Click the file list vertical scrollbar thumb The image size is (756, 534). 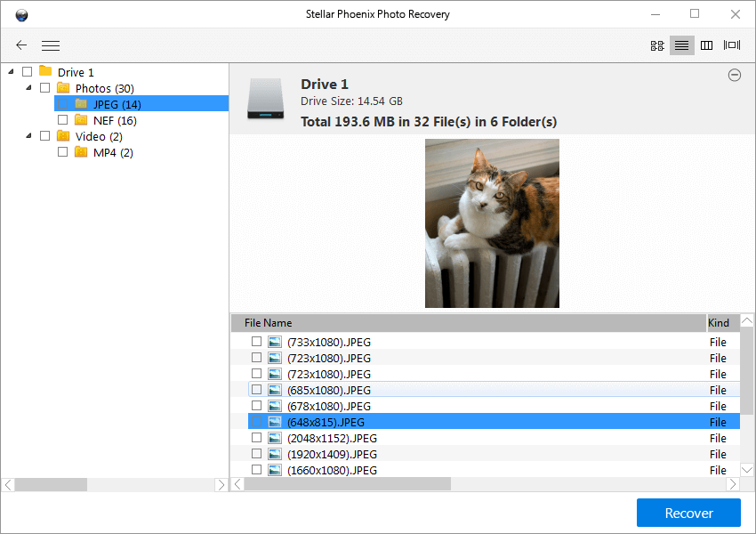tap(747, 370)
